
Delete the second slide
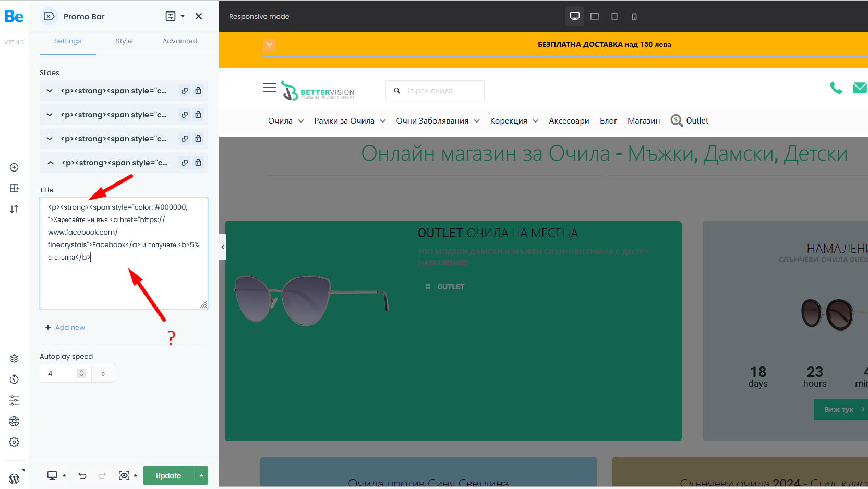[198, 115]
